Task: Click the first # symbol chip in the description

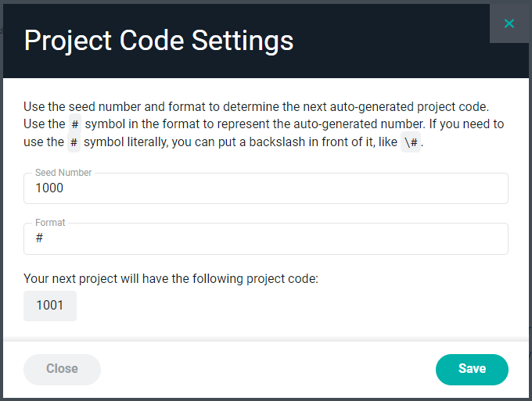Action: point(75,124)
